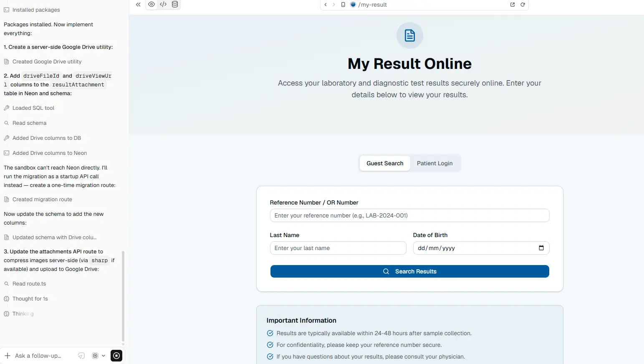Open the Read schema step
Image resolution: width=644 pixels, height=364 pixels.
coord(25,123)
